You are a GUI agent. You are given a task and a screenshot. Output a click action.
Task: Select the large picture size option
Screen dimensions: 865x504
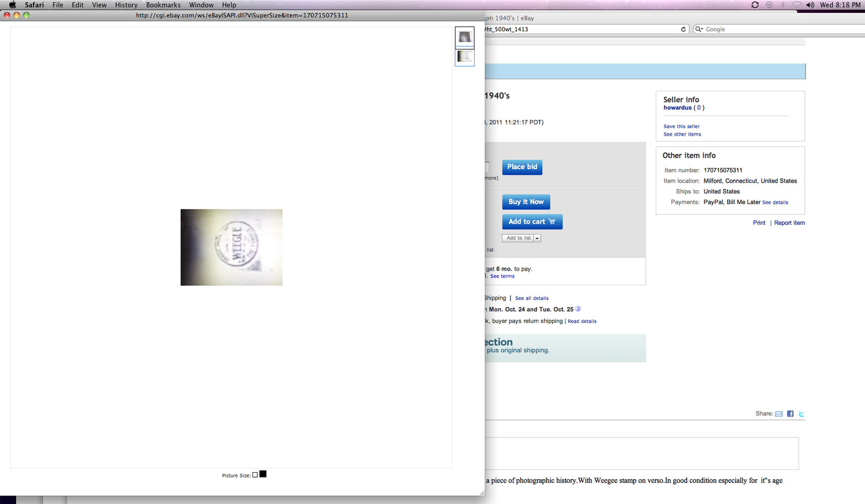pyautogui.click(x=263, y=474)
